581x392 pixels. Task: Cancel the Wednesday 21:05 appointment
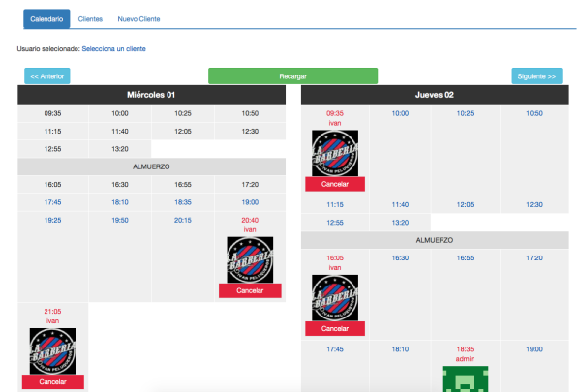click(x=52, y=382)
